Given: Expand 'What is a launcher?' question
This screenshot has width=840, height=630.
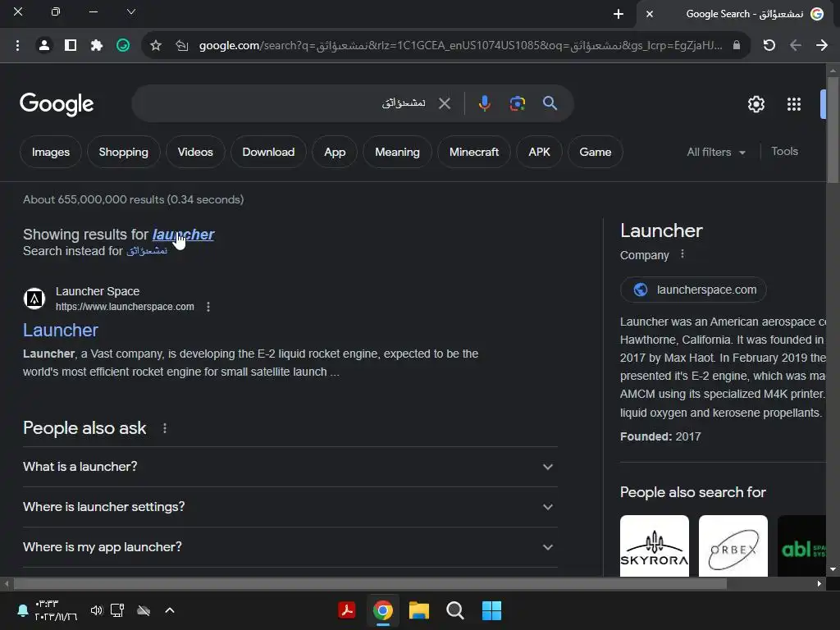Looking at the screenshot, I should (290, 467).
